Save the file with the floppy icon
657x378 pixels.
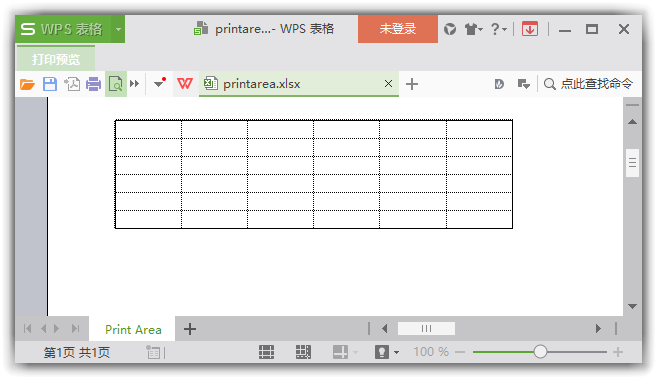click(x=50, y=84)
